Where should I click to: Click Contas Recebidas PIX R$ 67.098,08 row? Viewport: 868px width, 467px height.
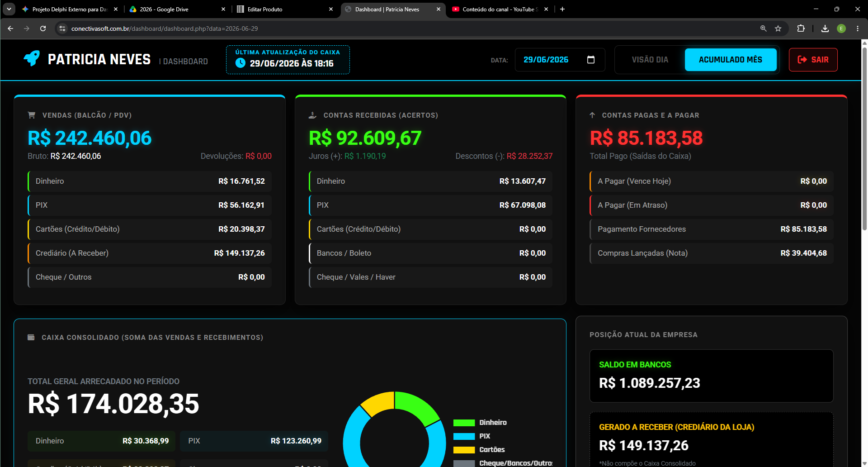point(430,205)
